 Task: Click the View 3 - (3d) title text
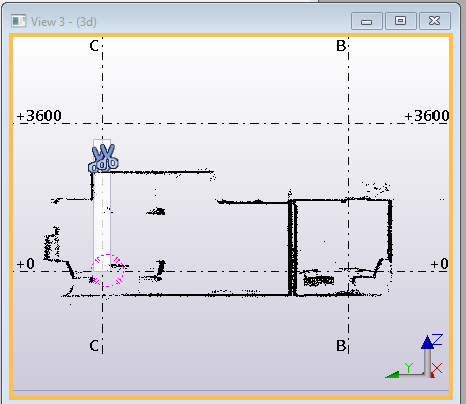(64, 22)
